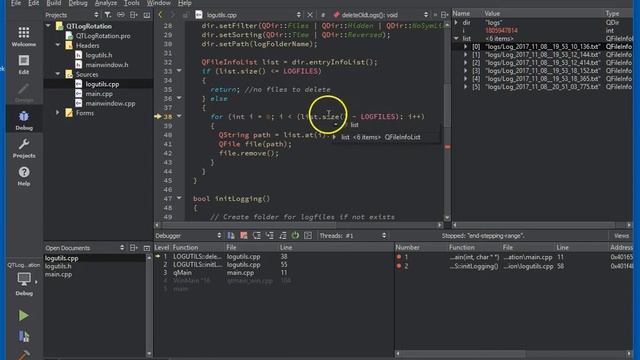
Task: Click the breakpoints view horizontal scrollbar
Action: [x=513, y=353]
